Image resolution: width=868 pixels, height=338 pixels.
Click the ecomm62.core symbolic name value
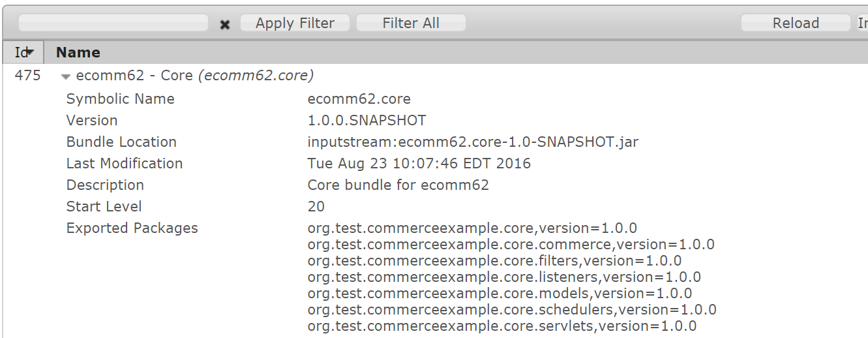click(359, 99)
